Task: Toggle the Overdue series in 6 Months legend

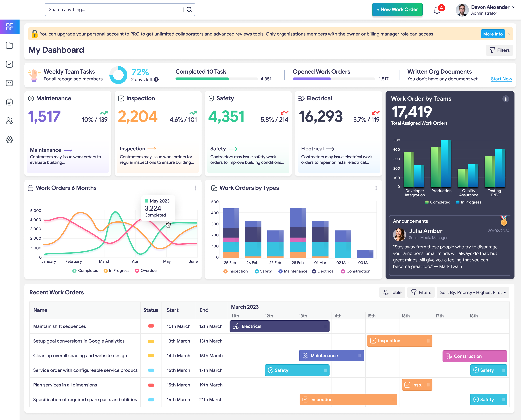Action: tap(146, 271)
